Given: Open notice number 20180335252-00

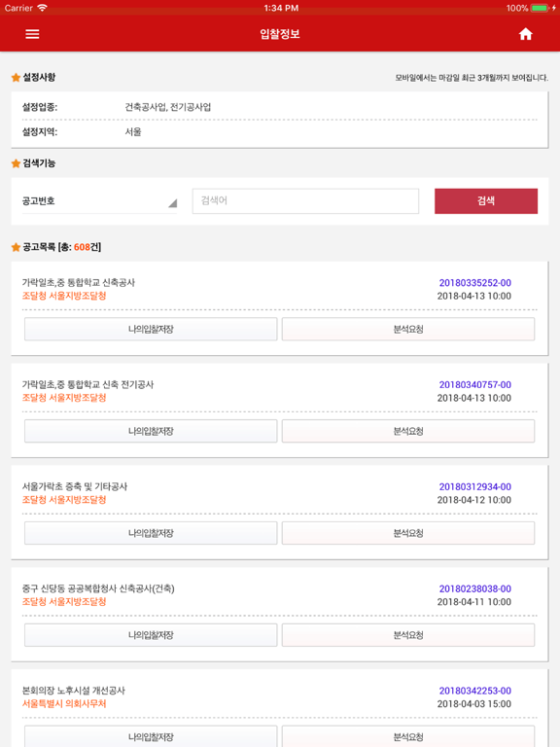Looking at the screenshot, I should 474,283.
